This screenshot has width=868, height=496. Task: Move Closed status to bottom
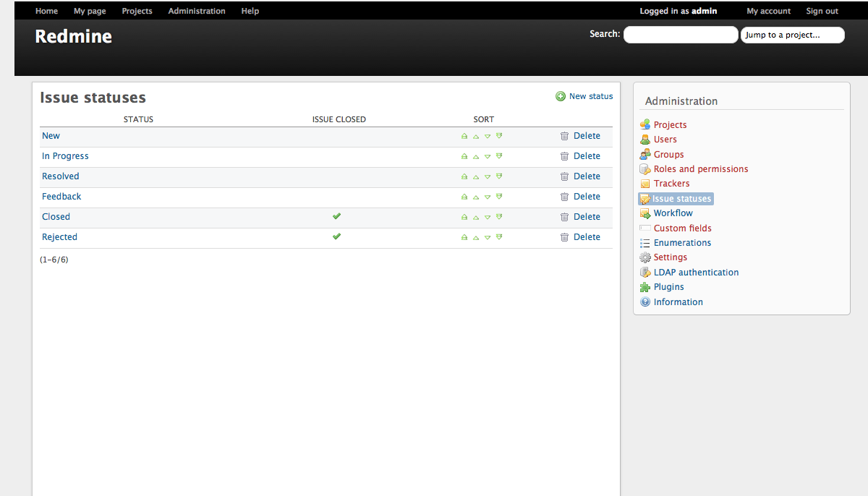click(499, 217)
